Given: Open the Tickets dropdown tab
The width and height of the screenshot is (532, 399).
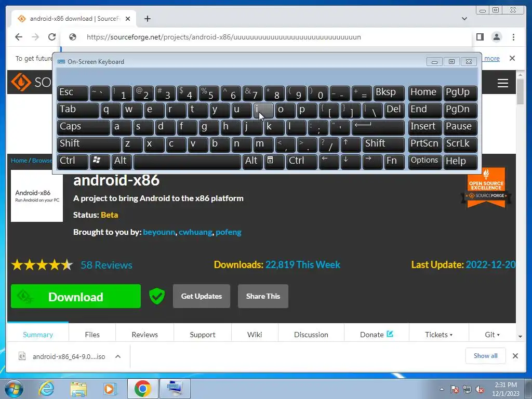Looking at the screenshot, I should pyautogui.click(x=438, y=335).
